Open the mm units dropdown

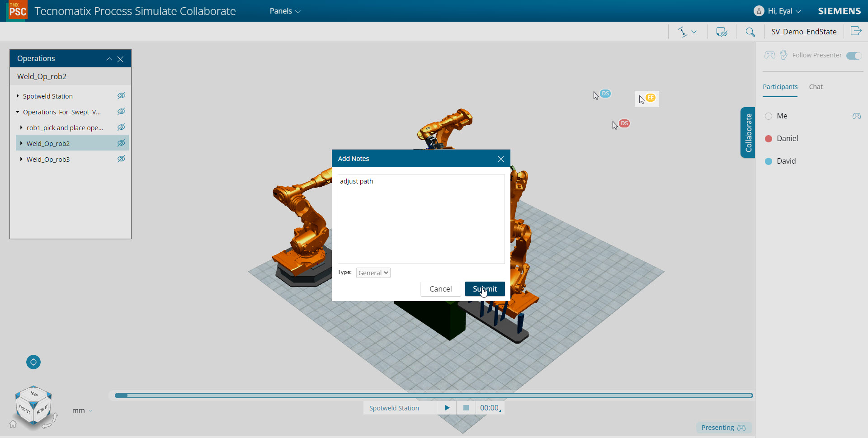[x=82, y=410]
